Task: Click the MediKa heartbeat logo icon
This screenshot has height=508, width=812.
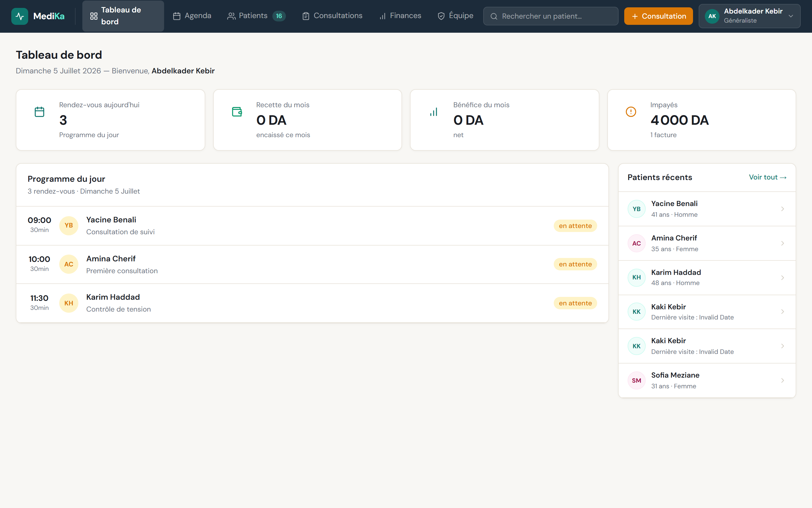Action: point(20,16)
